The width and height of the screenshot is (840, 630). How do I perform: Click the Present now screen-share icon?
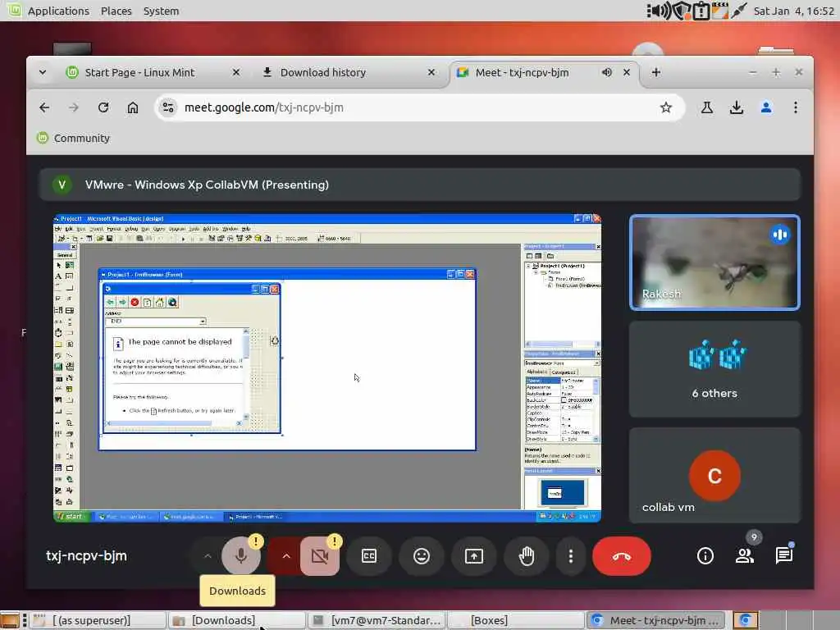[474, 556]
